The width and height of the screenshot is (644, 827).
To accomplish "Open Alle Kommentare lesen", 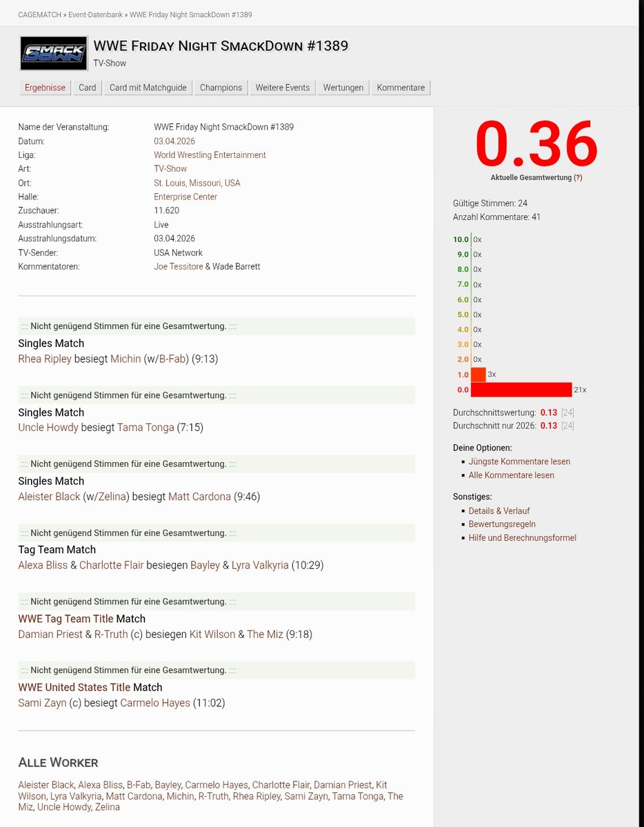I will 511,475.
